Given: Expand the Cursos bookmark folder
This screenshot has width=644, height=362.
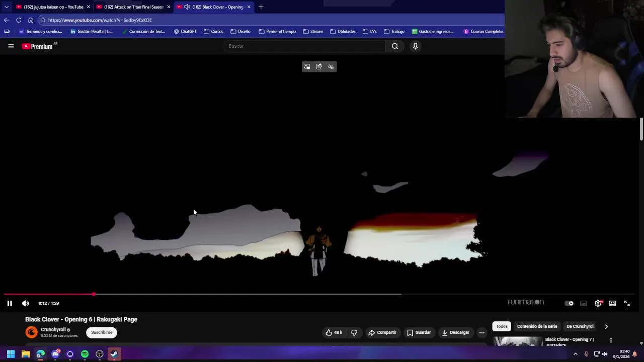Looking at the screenshot, I should point(213,32).
